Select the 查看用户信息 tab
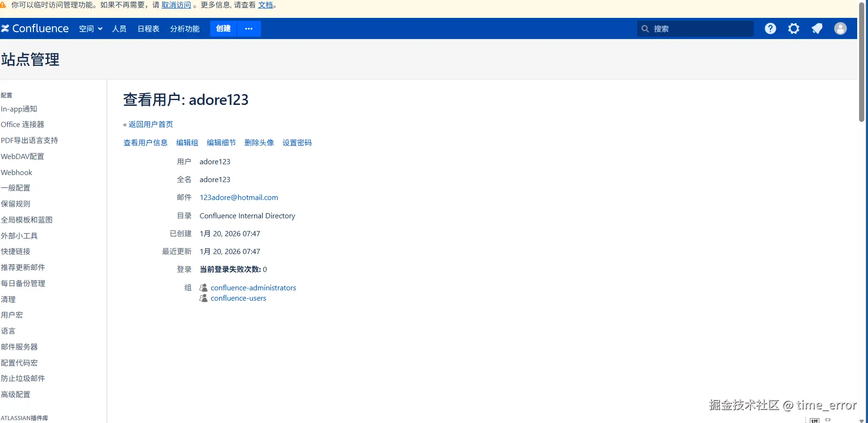 (x=145, y=143)
